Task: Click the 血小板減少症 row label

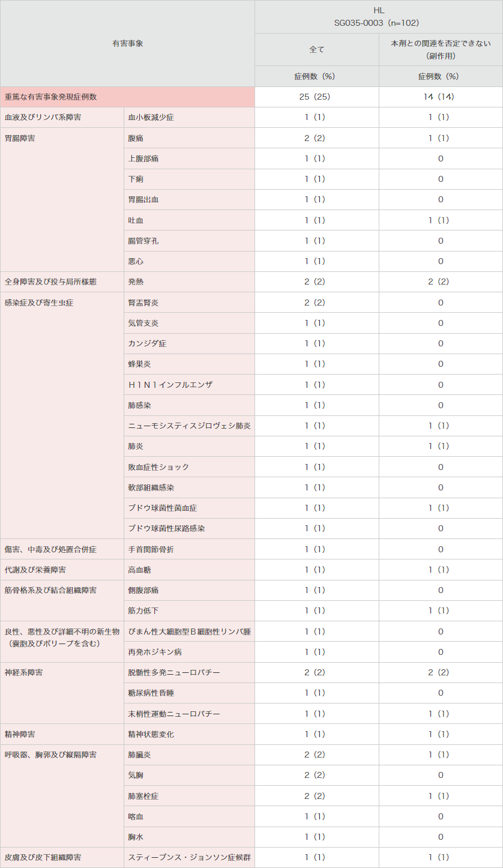Action: pos(189,118)
